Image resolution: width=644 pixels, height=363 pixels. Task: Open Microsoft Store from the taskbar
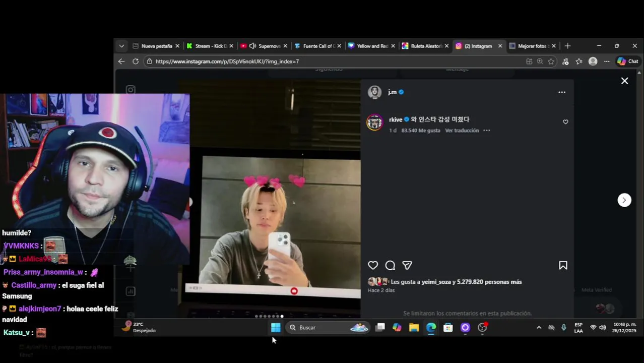(448, 328)
